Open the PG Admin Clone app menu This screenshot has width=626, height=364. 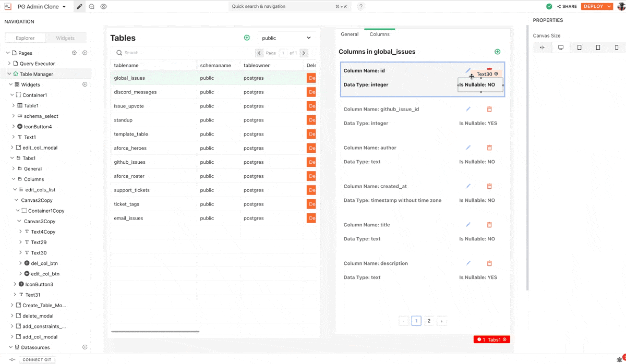point(42,7)
